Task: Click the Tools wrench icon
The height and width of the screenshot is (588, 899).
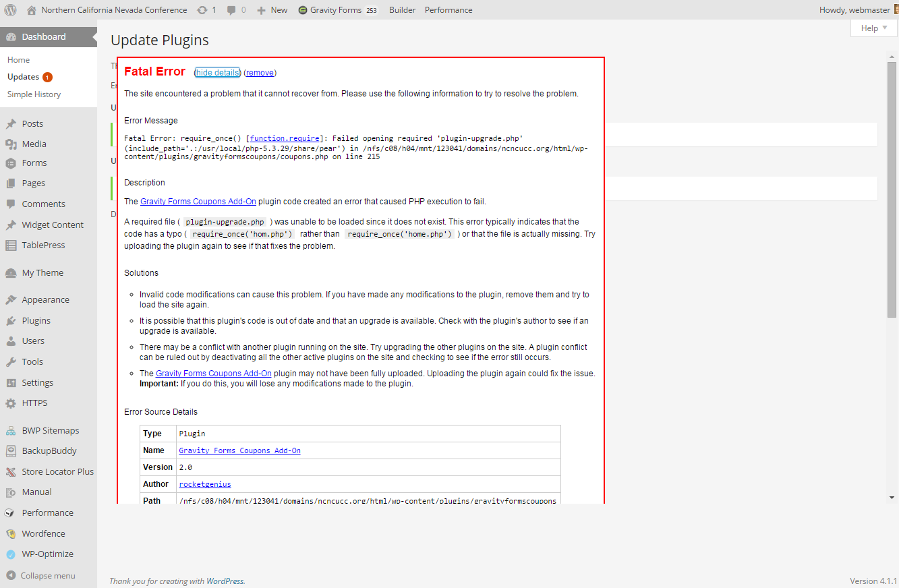Action: (11, 362)
